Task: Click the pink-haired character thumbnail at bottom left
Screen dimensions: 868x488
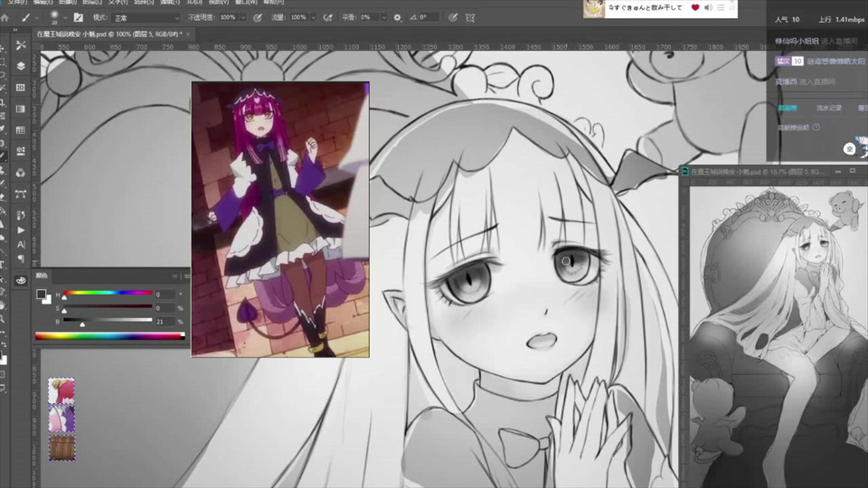Action: tap(61, 391)
